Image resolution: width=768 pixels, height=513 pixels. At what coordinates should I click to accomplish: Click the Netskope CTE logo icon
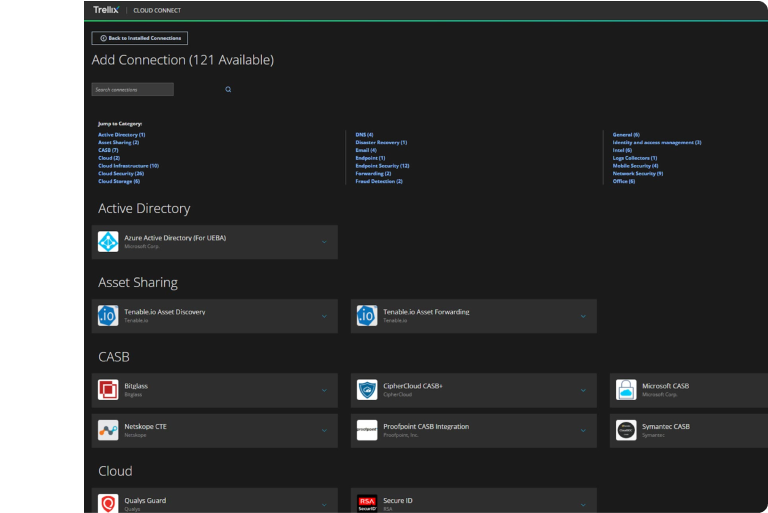tap(108, 430)
